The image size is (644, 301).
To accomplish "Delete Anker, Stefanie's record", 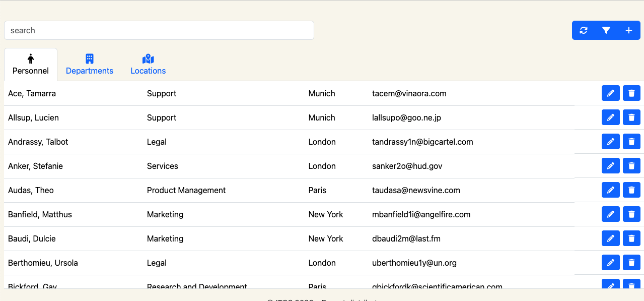I will pos(631,165).
